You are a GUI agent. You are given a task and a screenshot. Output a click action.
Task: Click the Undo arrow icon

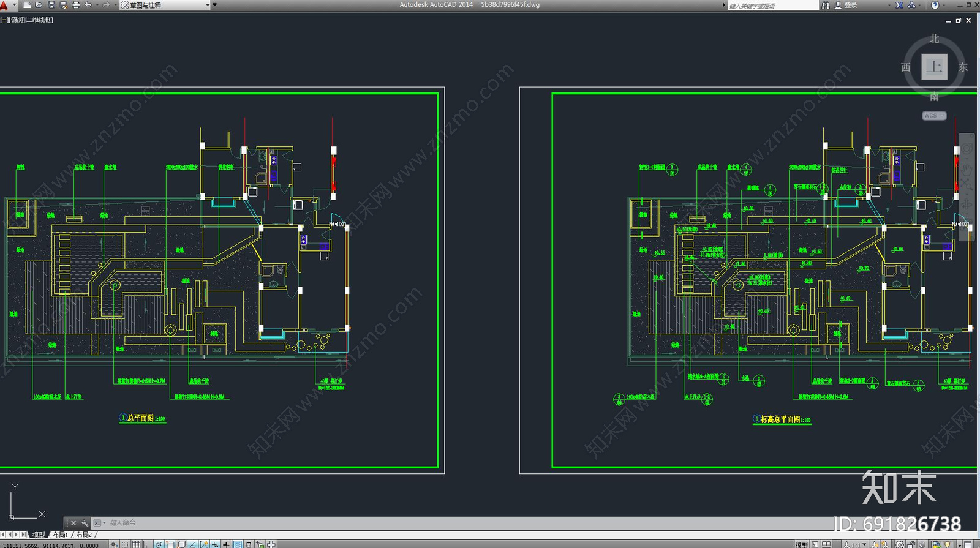click(x=88, y=5)
